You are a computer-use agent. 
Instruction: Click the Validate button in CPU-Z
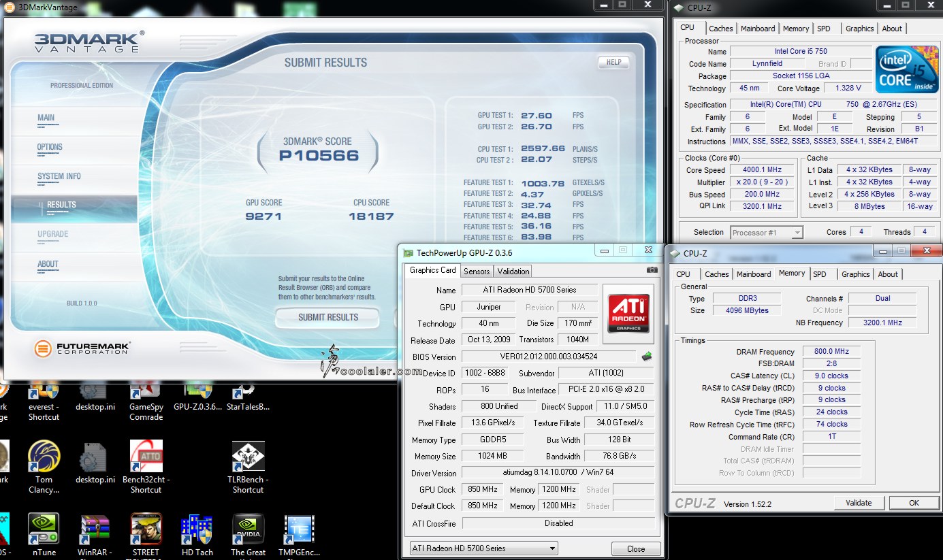pos(859,503)
